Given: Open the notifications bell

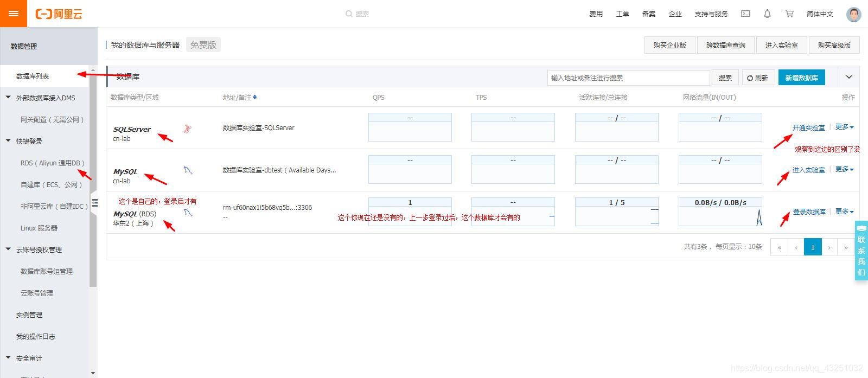Looking at the screenshot, I should coord(767,14).
